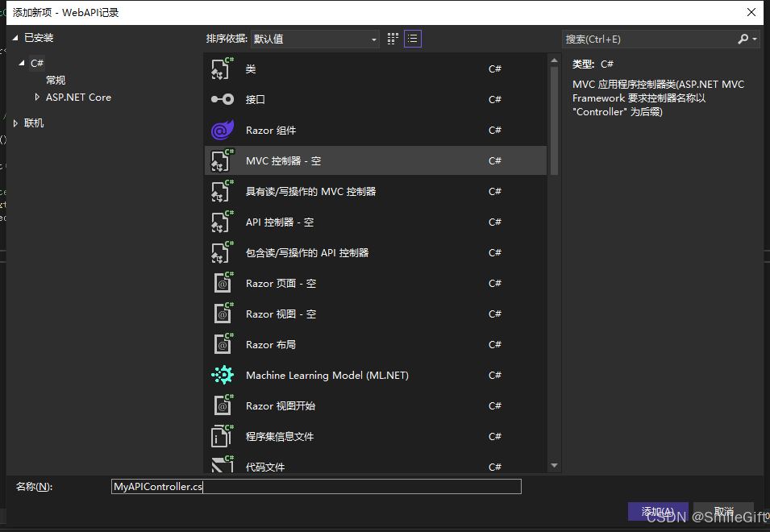This screenshot has width=770, height=532.
Task: Expand the 联机 tree node
Action: coord(15,123)
